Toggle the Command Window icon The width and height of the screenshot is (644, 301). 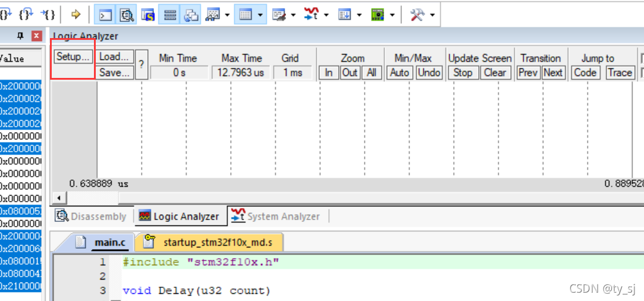[106, 15]
